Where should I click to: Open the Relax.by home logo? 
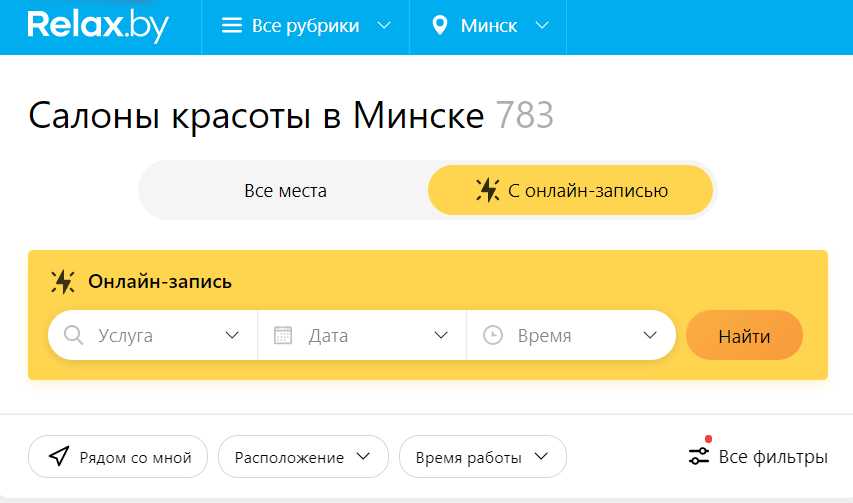coord(98,26)
